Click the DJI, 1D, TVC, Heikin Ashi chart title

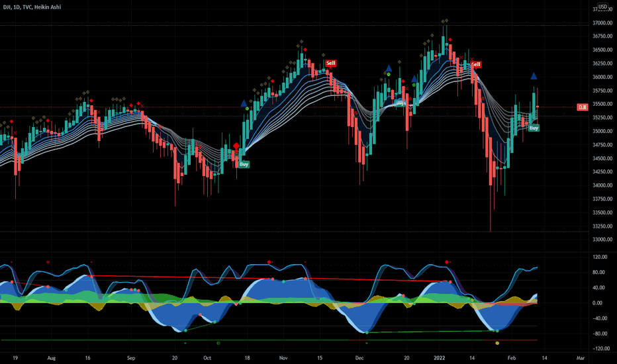pos(32,7)
